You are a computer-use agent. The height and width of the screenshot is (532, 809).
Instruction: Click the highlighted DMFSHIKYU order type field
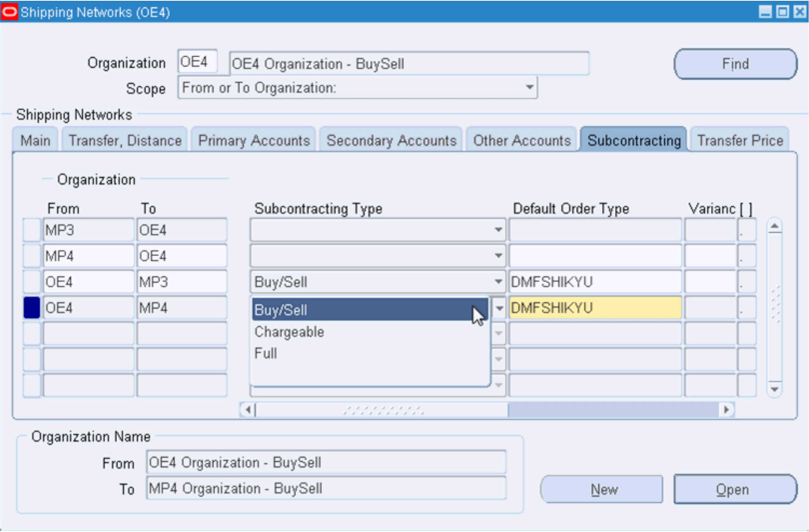pos(595,308)
